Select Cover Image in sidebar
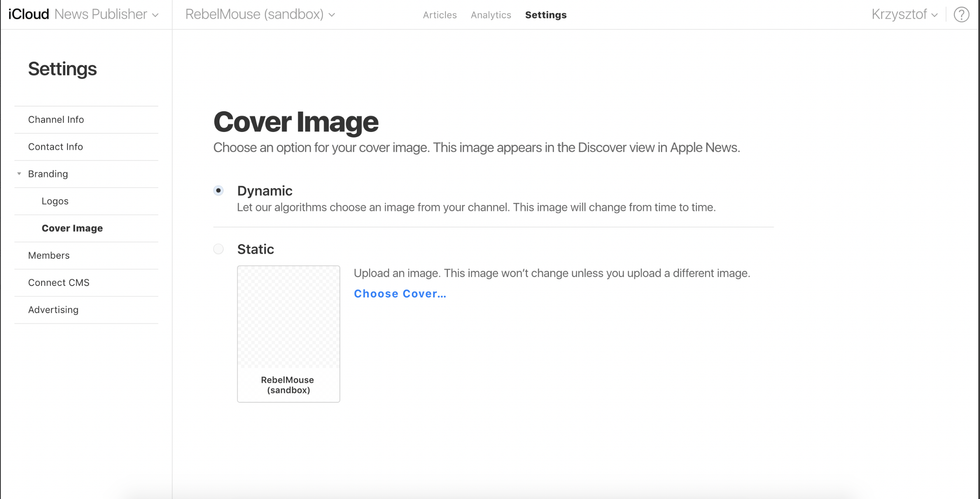Image resolution: width=980 pixels, height=499 pixels. click(x=72, y=228)
